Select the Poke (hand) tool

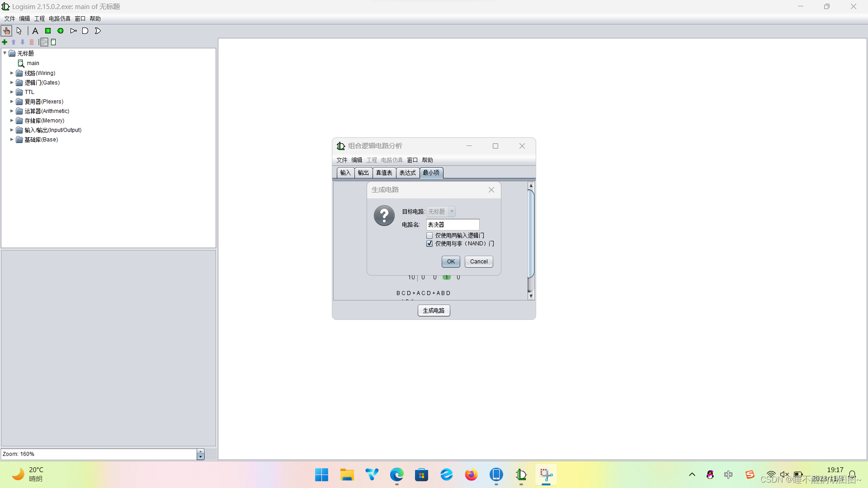pyautogui.click(x=7, y=31)
